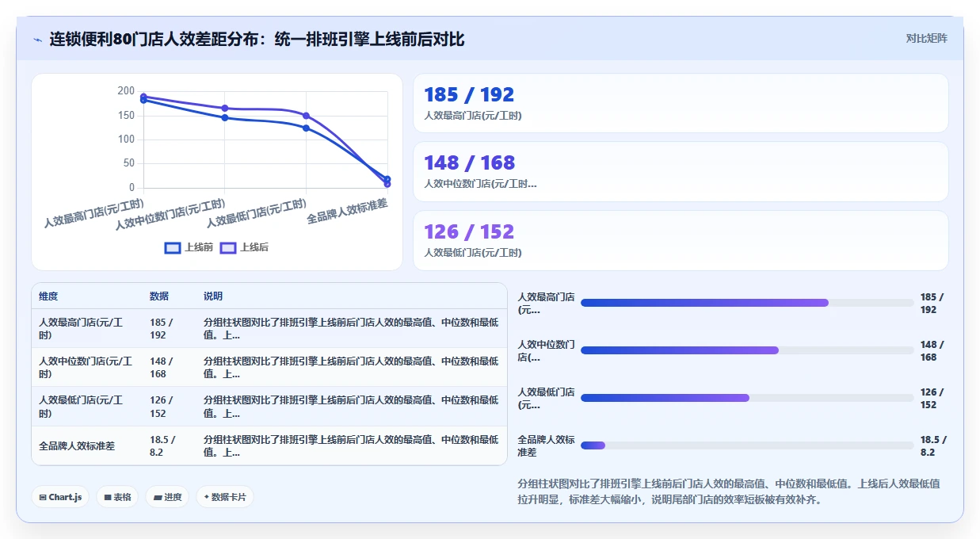
Task: Click the 说明 text in the 全品牌人效标准差 table row
Action: pos(351,445)
